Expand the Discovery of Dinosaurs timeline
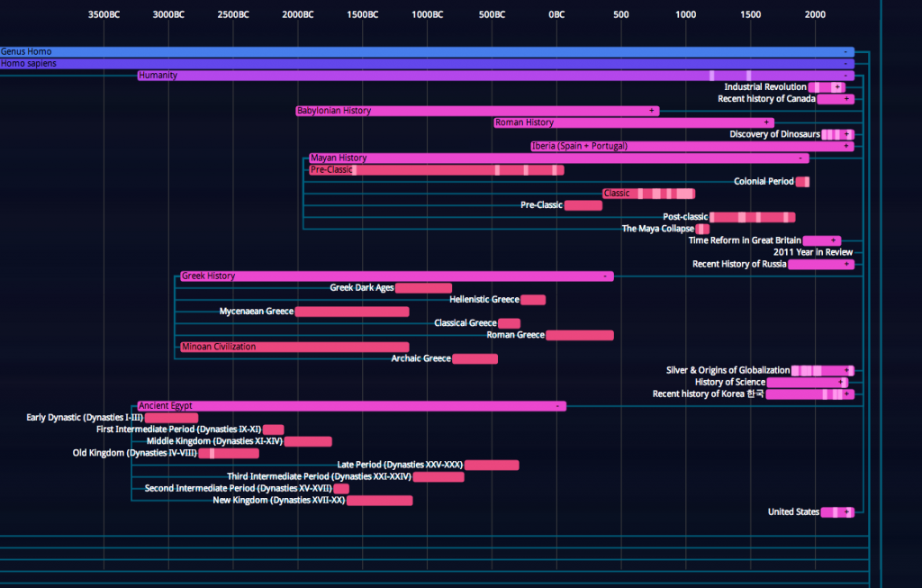The image size is (922, 588). click(846, 134)
